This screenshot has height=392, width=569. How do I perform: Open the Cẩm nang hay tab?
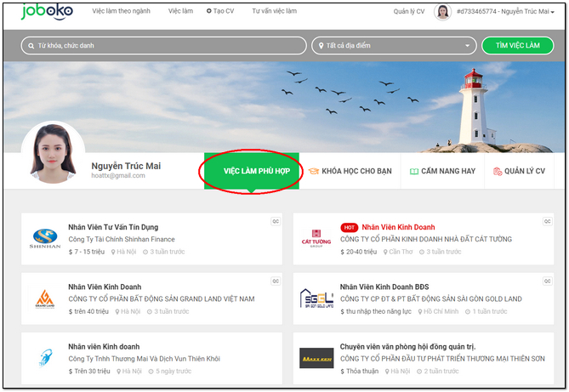(441, 171)
